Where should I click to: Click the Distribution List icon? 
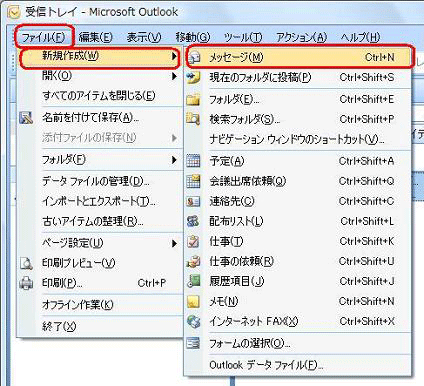193,221
